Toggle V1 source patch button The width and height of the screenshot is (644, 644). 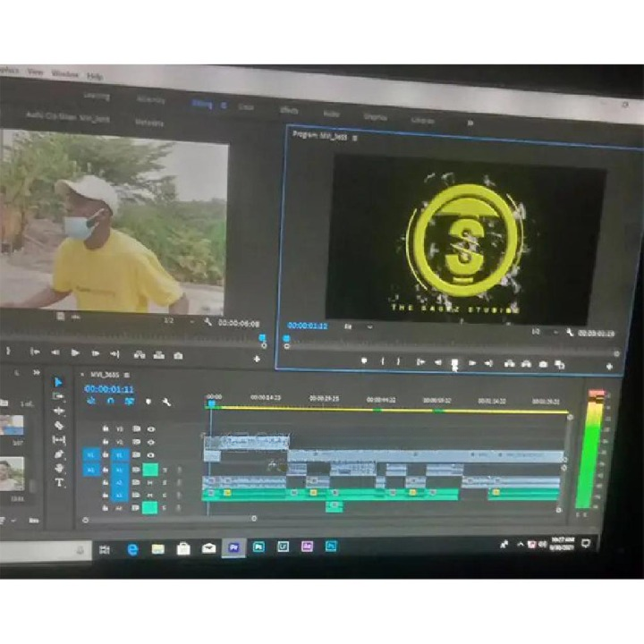click(x=91, y=455)
